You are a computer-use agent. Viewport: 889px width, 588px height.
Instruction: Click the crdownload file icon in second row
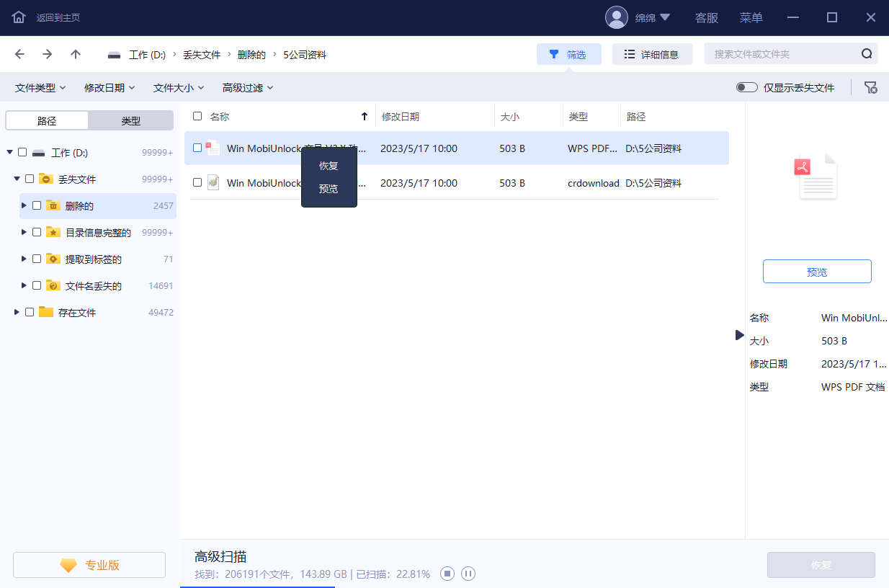(213, 182)
